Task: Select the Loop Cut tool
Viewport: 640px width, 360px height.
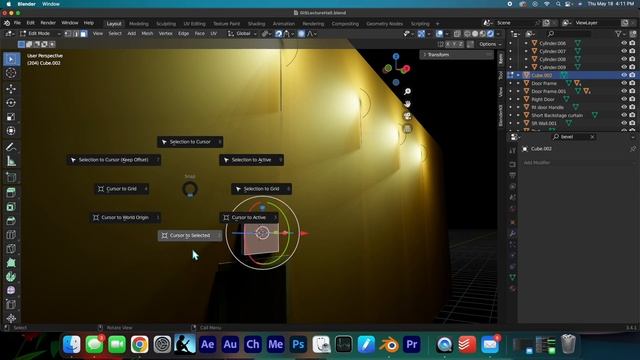Action: point(11,235)
